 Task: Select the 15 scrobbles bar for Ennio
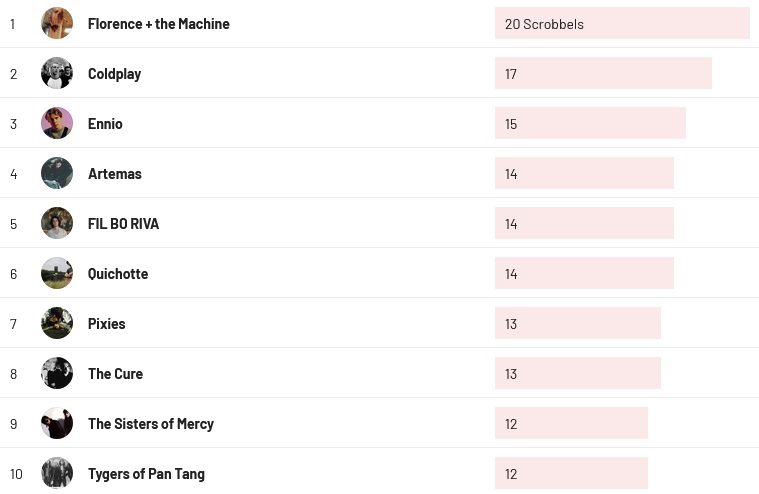(x=589, y=123)
